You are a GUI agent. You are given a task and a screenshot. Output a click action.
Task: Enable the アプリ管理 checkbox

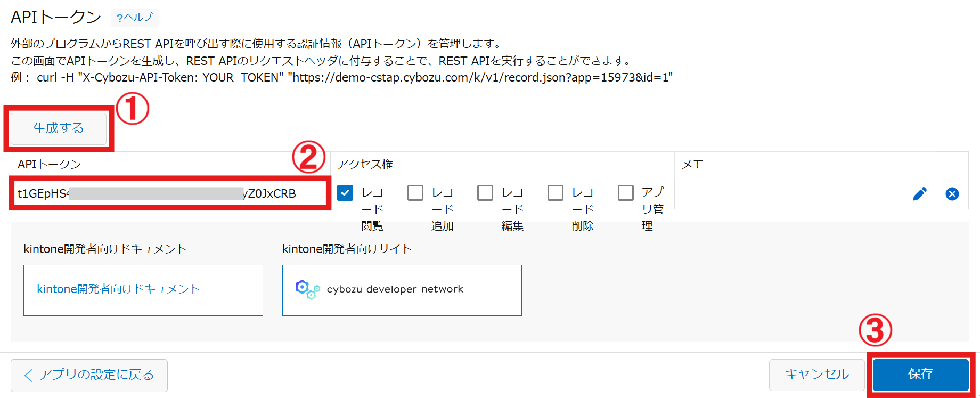(626, 193)
